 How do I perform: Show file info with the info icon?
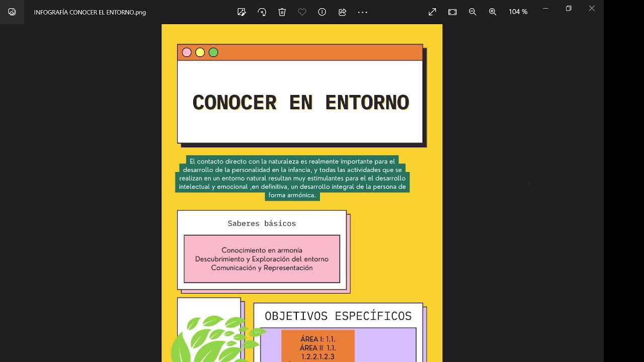[322, 12]
